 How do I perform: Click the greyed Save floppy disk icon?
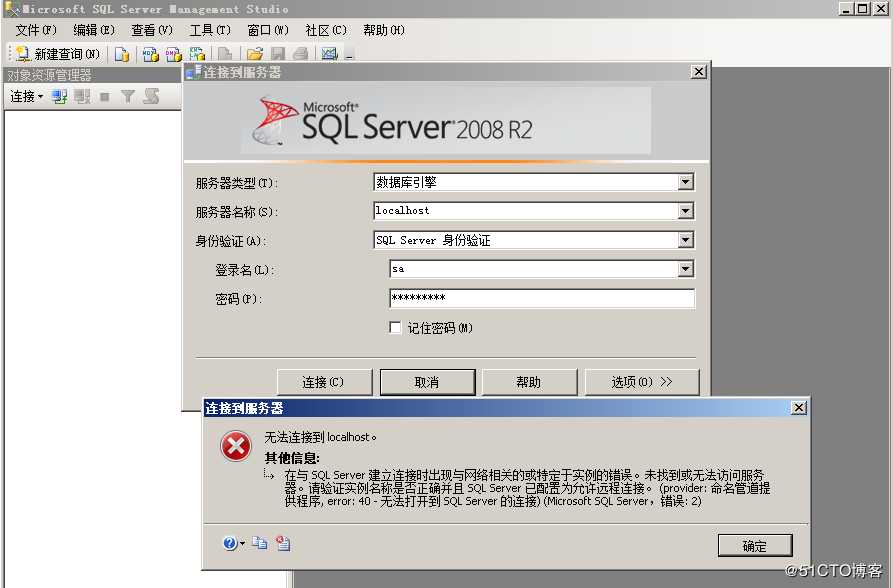coord(278,54)
